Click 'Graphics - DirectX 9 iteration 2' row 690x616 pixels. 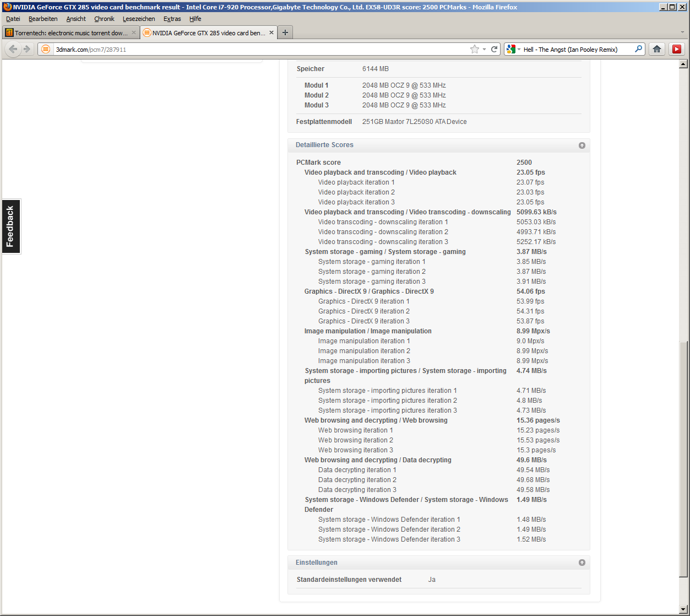pos(431,311)
